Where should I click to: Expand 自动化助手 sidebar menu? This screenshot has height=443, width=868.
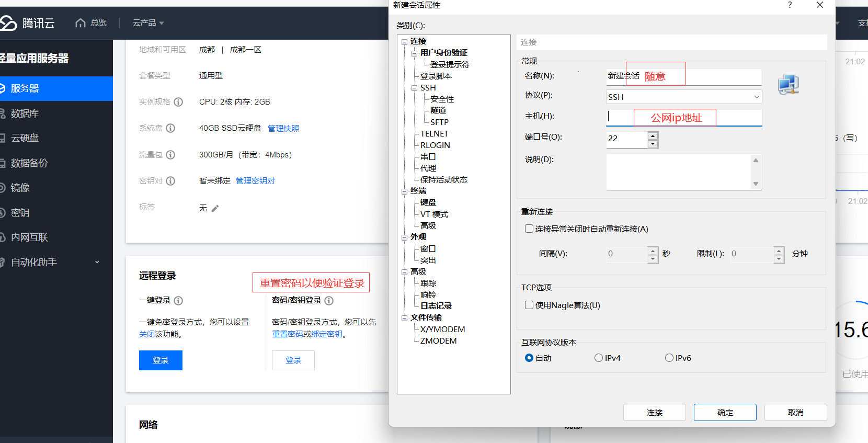(x=97, y=262)
